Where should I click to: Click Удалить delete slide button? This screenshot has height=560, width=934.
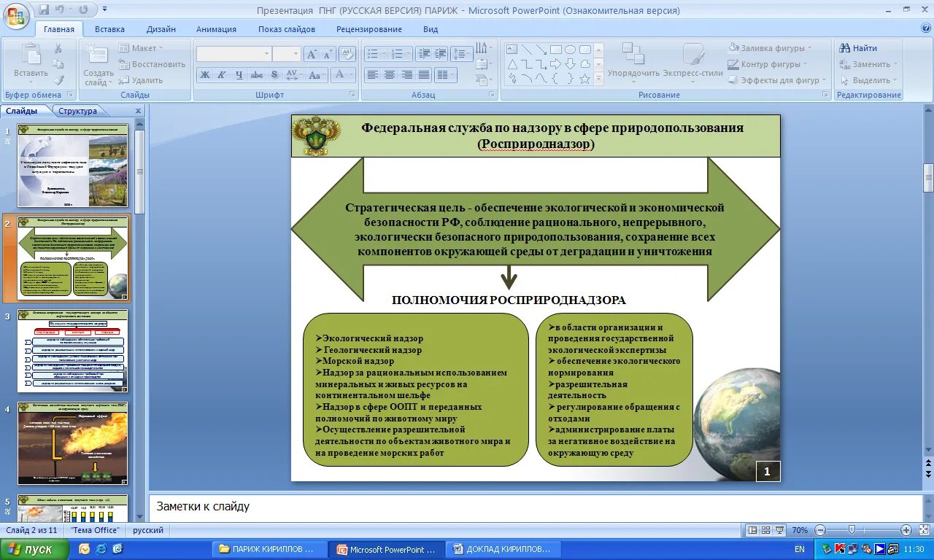click(142, 80)
